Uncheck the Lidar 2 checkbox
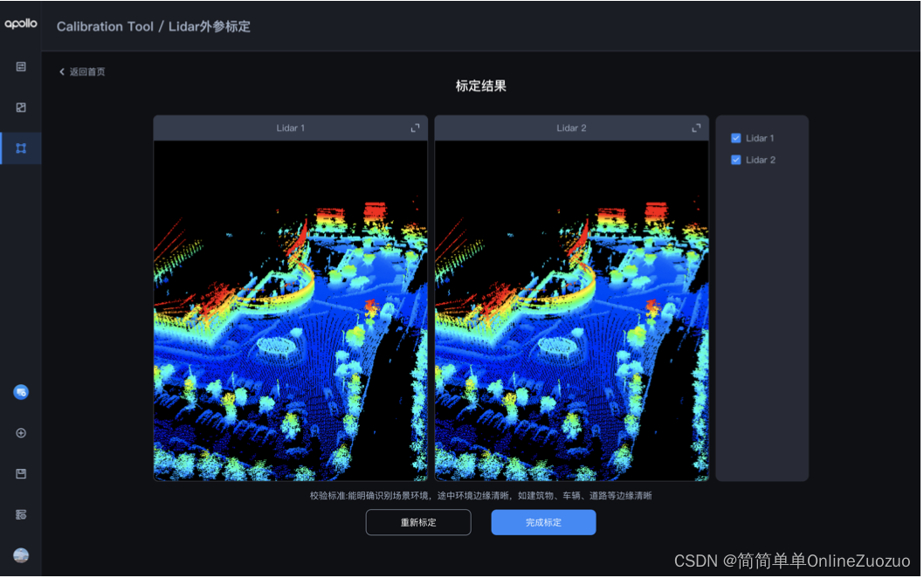924x578 pixels. [736, 160]
